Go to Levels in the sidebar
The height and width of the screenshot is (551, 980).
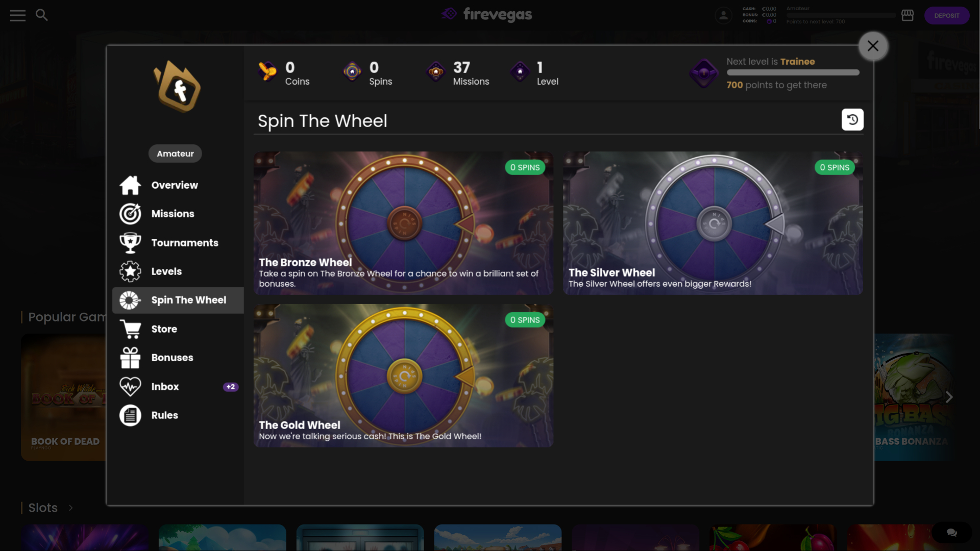pos(166,271)
